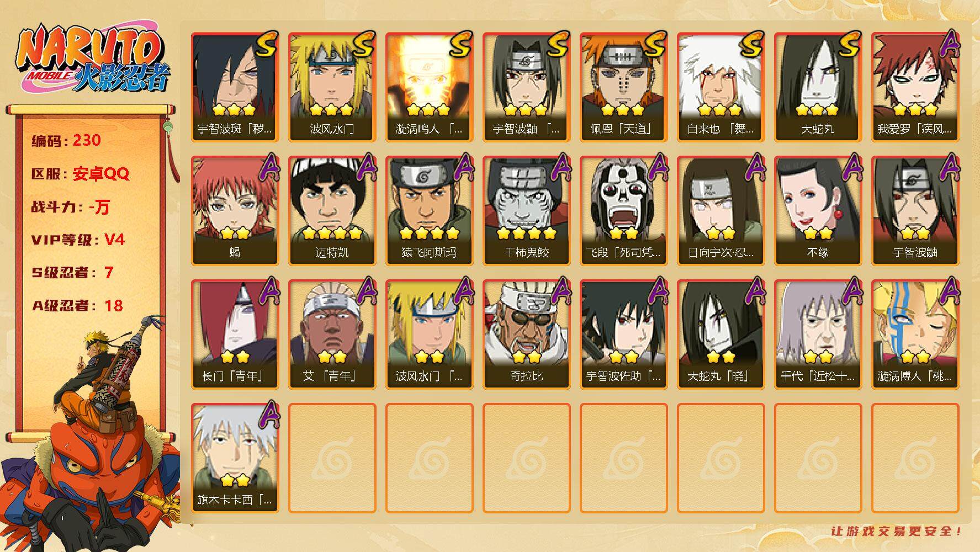The image size is (980, 552).
Task: Select the 波风水门 S-rank ninja card
Action: point(332,87)
